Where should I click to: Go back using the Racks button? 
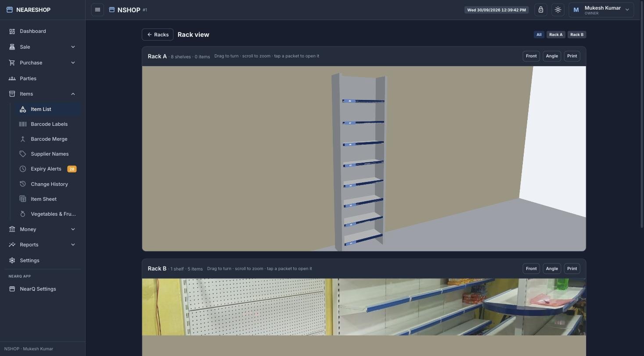(158, 35)
